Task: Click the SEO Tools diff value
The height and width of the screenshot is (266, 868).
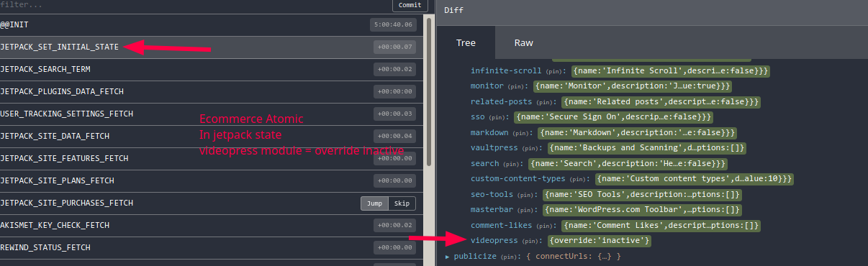Action: click(643, 195)
